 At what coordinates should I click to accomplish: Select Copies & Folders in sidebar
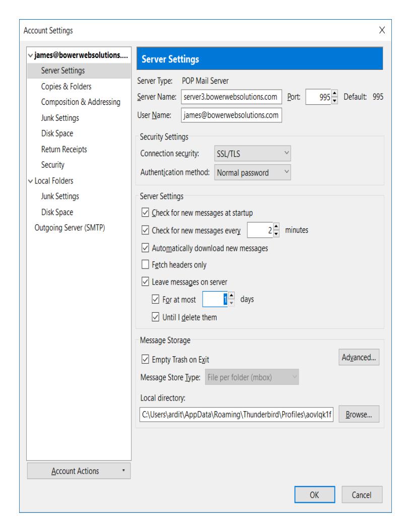coord(66,87)
